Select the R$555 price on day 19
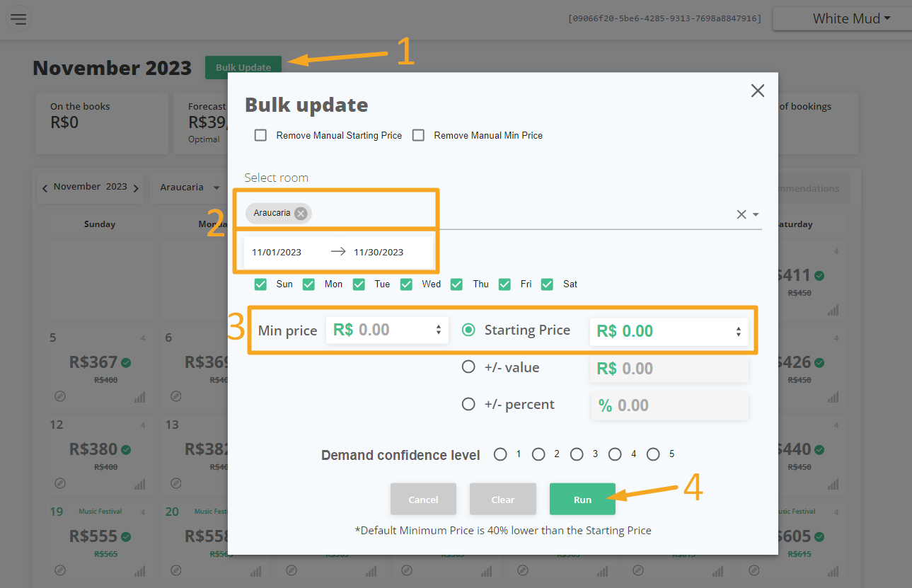912x588 pixels. point(93,536)
